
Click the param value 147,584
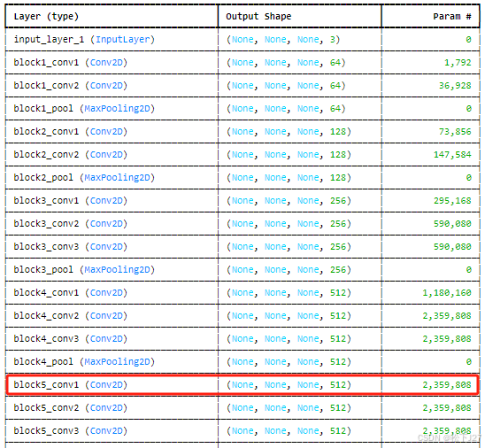(452, 155)
